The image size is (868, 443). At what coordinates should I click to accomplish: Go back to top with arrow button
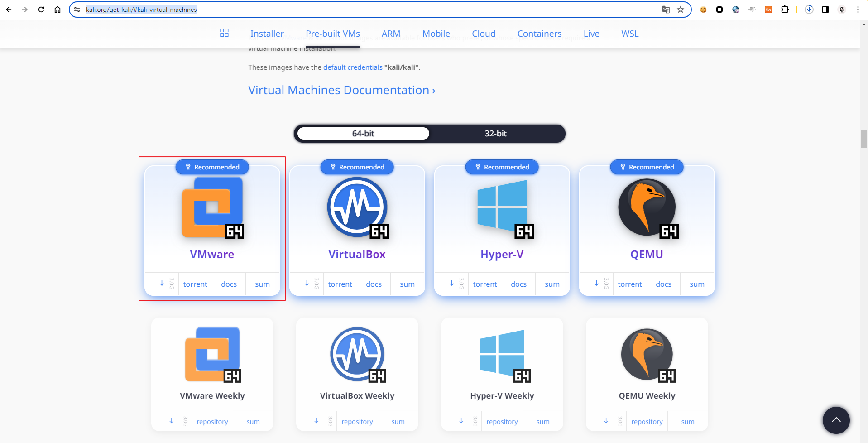click(x=836, y=420)
